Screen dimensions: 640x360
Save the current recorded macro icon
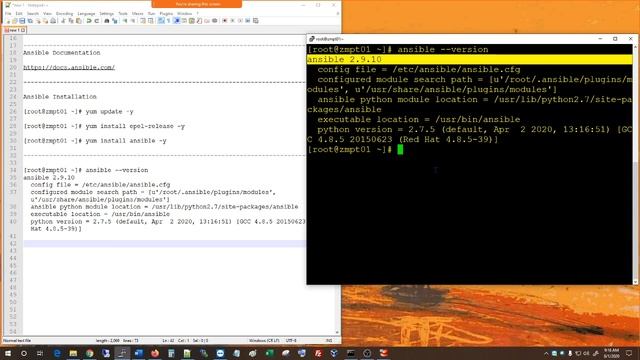(256, 21)
